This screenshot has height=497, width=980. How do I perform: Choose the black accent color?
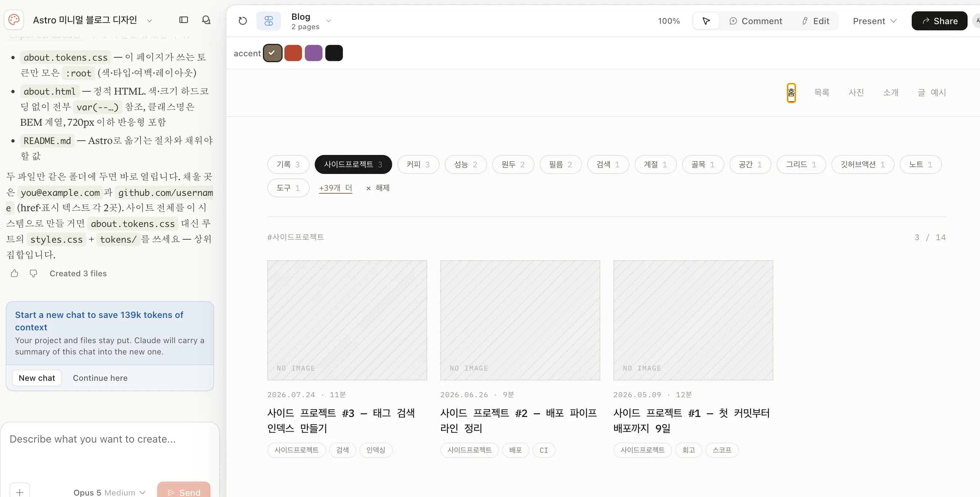pos(334,53)
